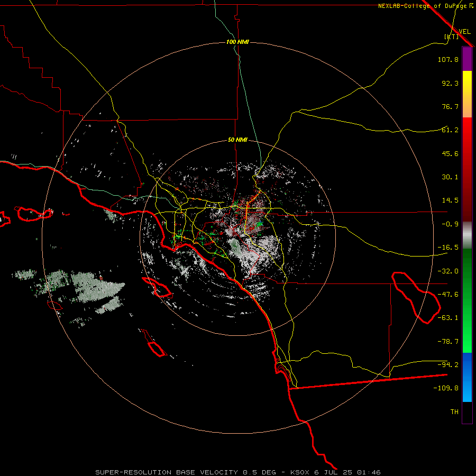Click the TH label beside the scale
This screenshot has height=476, width=476.
pyautogui.click(x=454, y=412)
